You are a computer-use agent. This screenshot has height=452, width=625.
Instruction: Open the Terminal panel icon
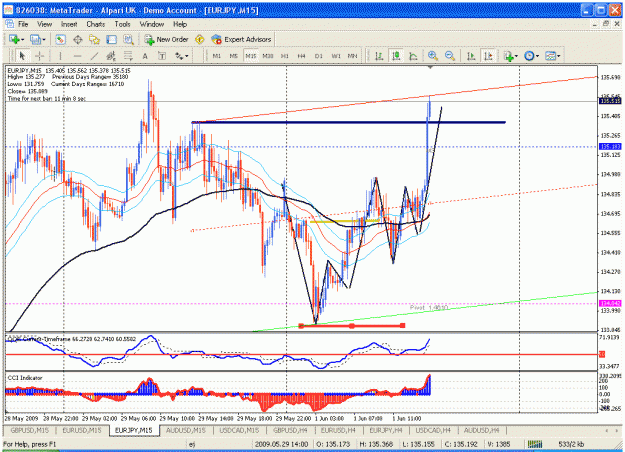point(111,39)
